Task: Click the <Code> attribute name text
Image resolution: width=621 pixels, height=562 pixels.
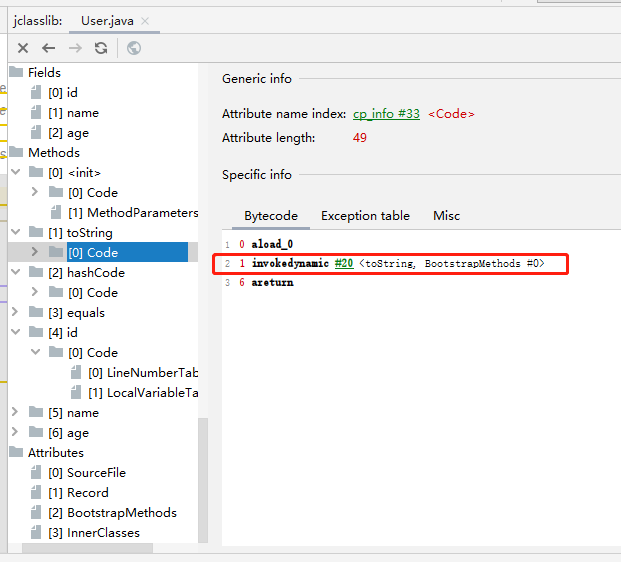Action: point(451,114)
